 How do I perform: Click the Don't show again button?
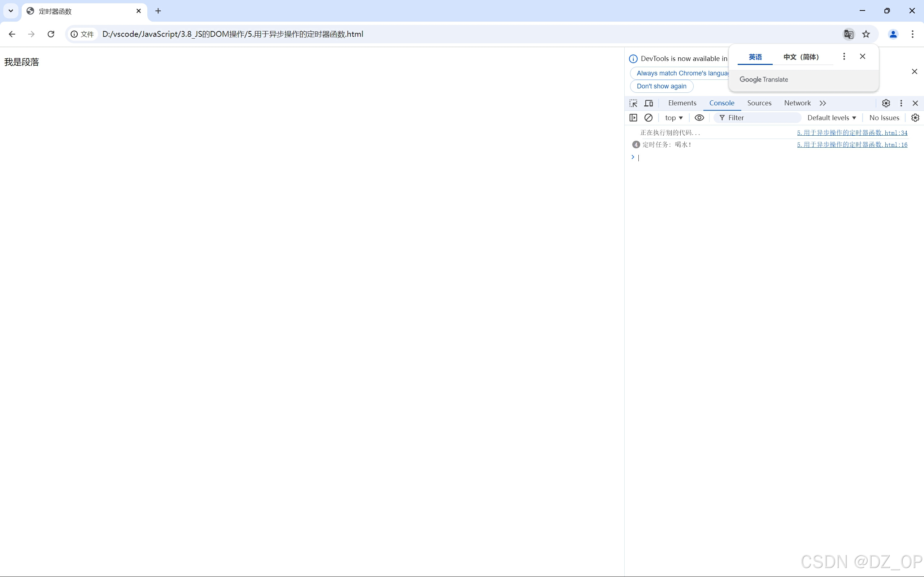click(661, 86)
